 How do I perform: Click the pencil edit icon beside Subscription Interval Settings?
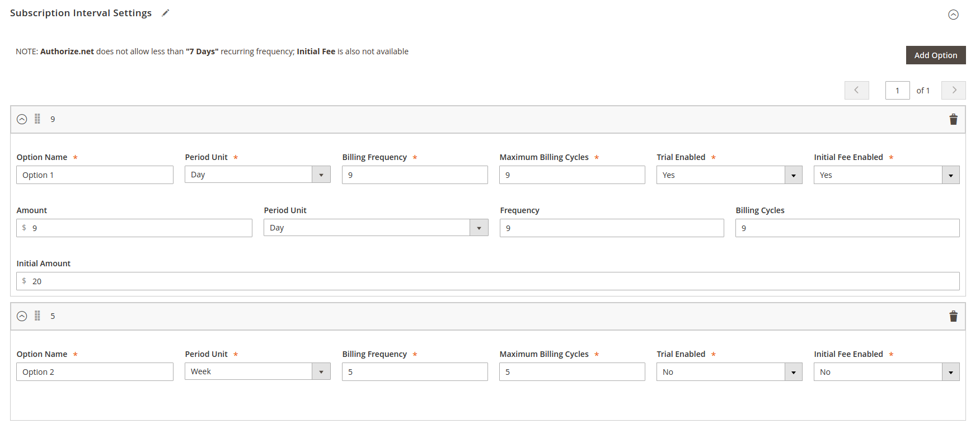(165, 13)
